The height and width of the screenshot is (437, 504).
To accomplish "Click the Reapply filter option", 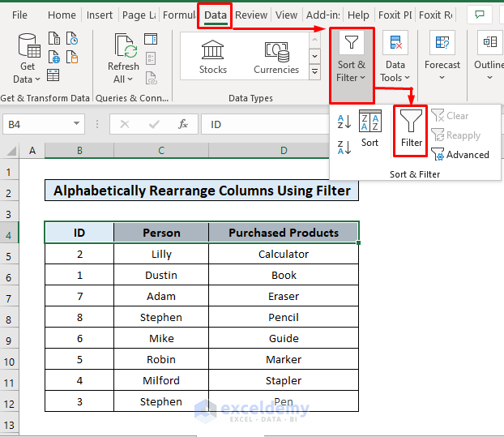I will (455, 135).
